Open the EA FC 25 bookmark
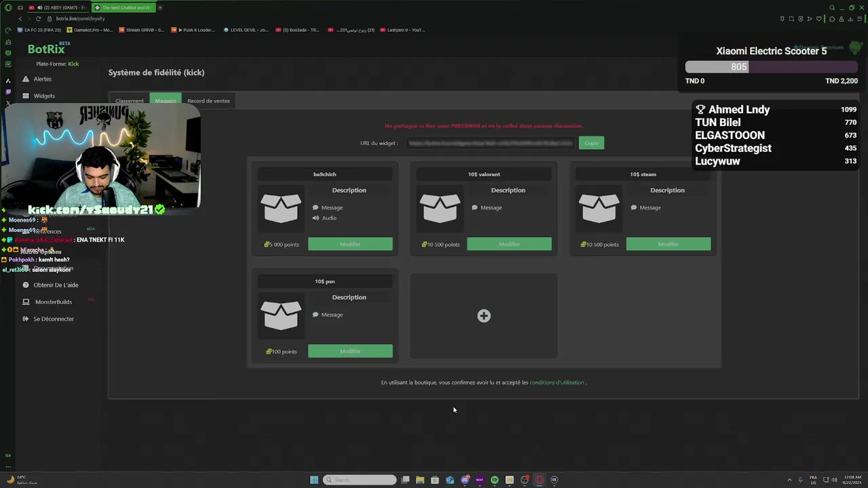 [39, 30]
